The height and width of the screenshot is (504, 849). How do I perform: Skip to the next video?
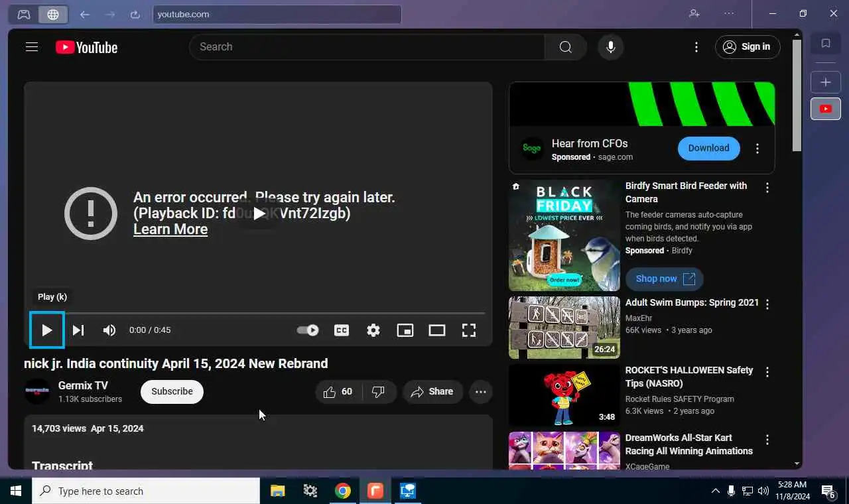pyautogui.click(x=78, y=330)
